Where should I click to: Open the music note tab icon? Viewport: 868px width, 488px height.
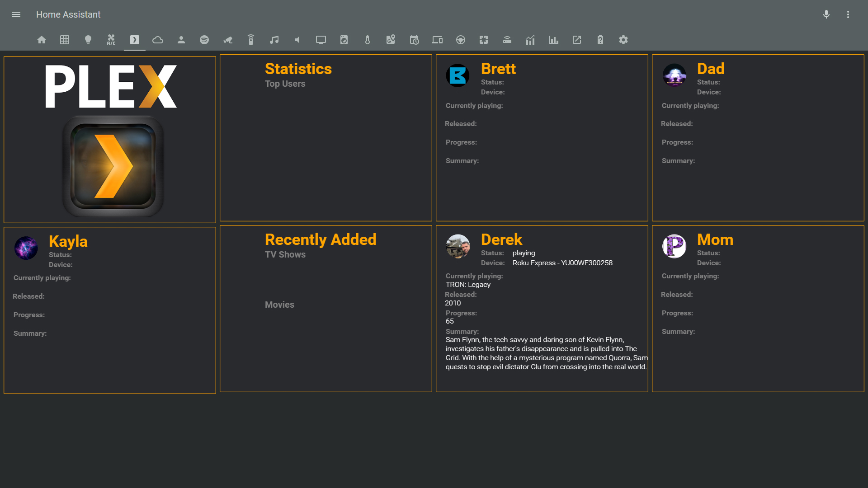pos(274,40)
